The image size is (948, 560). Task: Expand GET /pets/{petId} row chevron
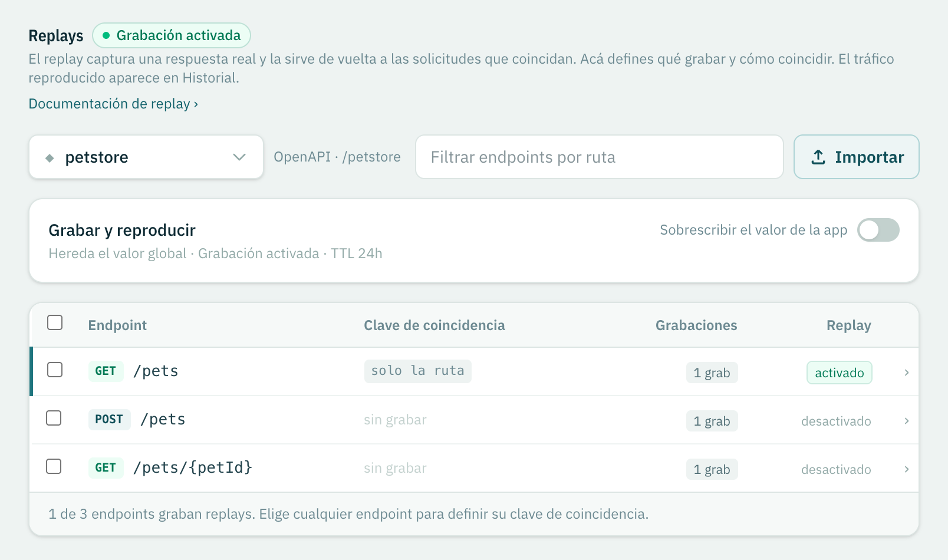coord(907,469)
